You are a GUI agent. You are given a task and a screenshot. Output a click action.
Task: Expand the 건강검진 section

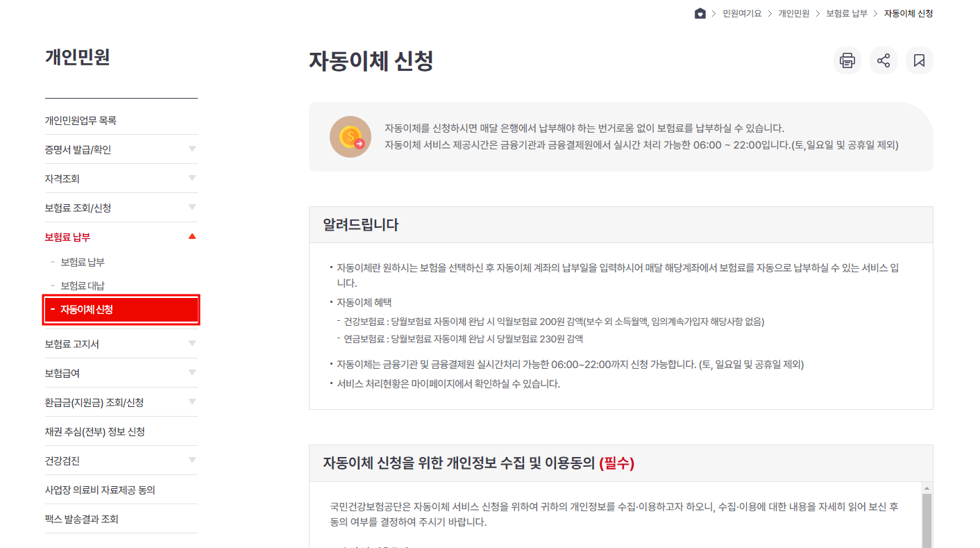(192, 460)
